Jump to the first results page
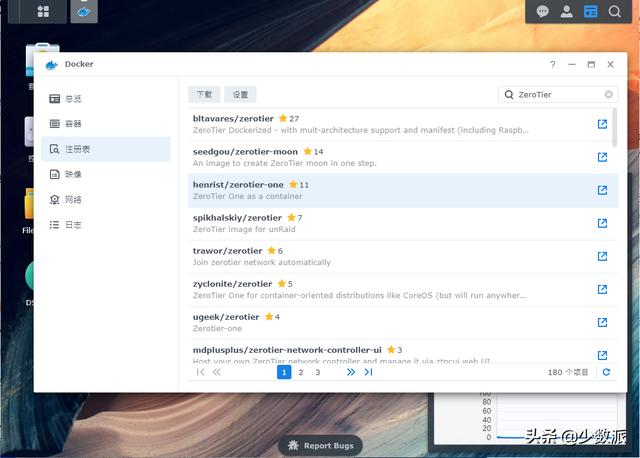 [200, 372]
